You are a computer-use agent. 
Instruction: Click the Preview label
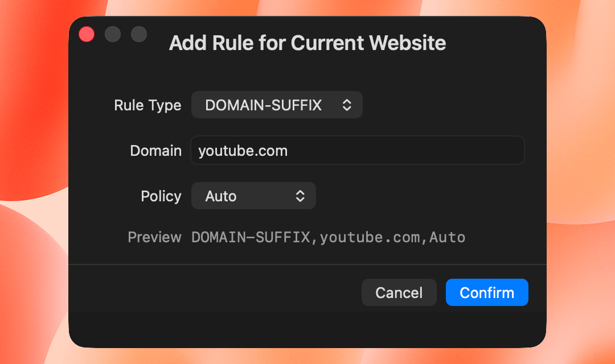[x=155, y=237]
